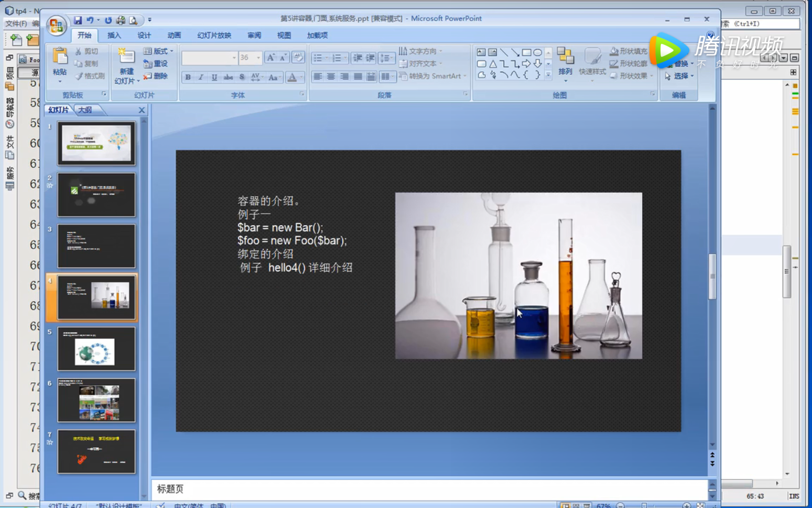Toggle text Shadow formatting

click(242, 77)
